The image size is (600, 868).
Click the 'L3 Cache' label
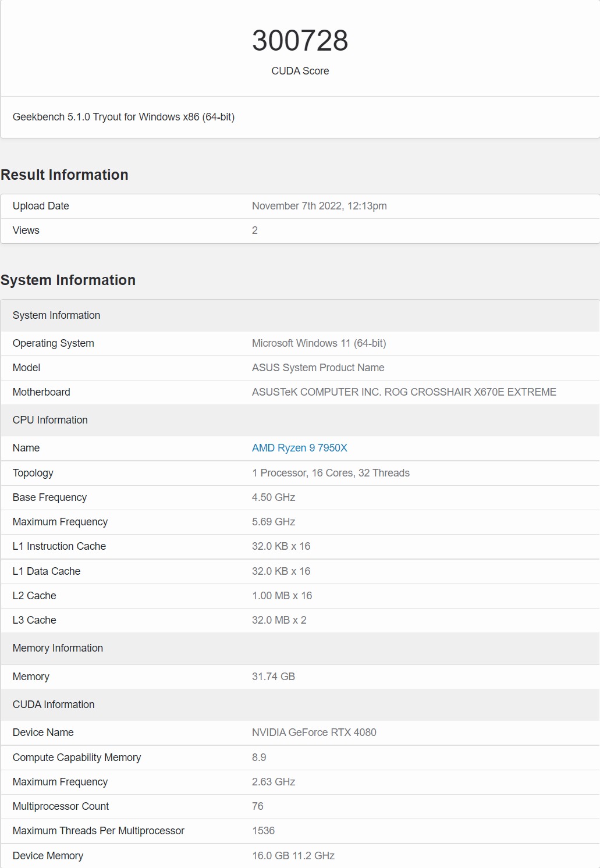click(34, 620)
